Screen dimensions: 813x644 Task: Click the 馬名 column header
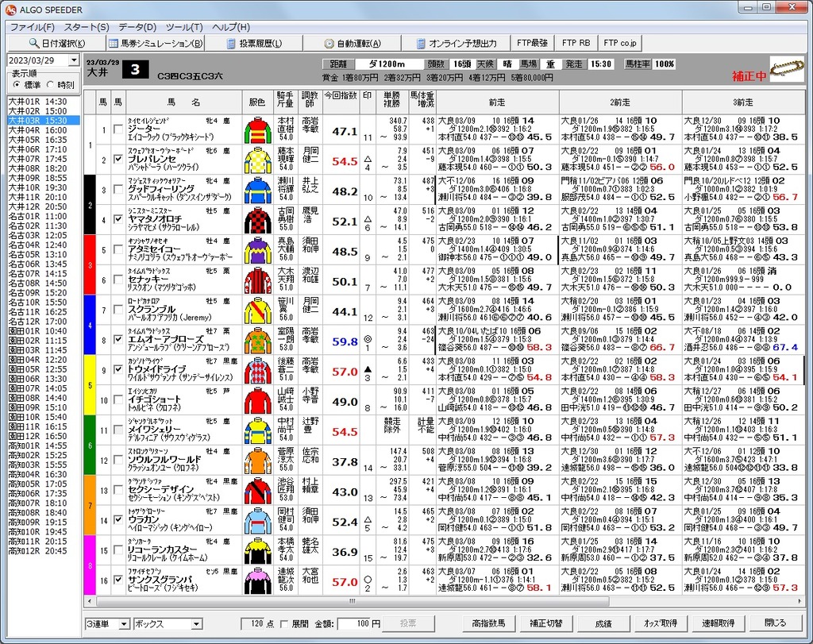[x=184, y=102]
